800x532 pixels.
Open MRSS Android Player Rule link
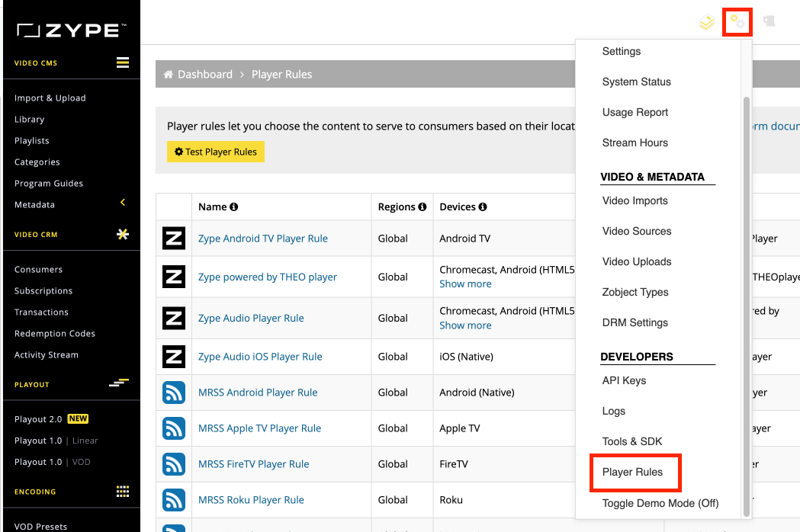[258, 393]
